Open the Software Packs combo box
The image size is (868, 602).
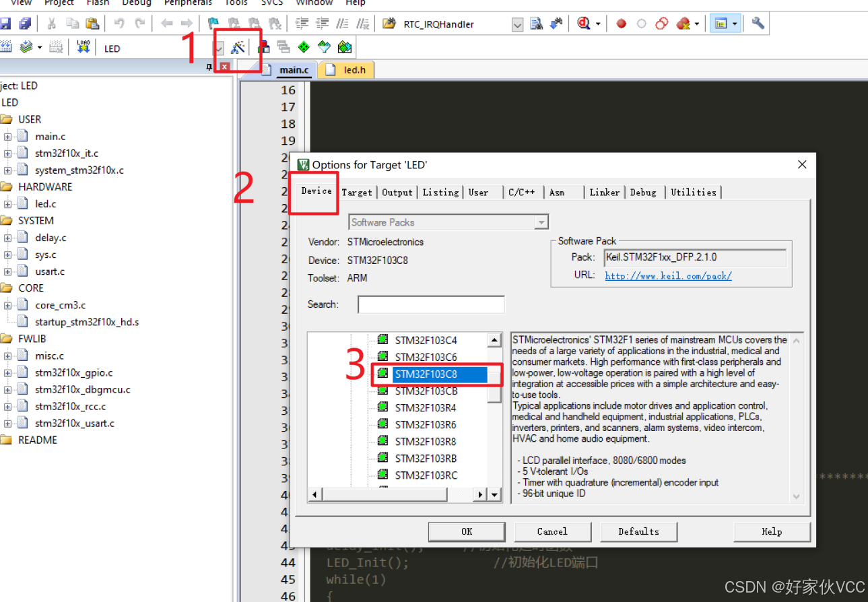pyautogui.click(x=448, y=222)
